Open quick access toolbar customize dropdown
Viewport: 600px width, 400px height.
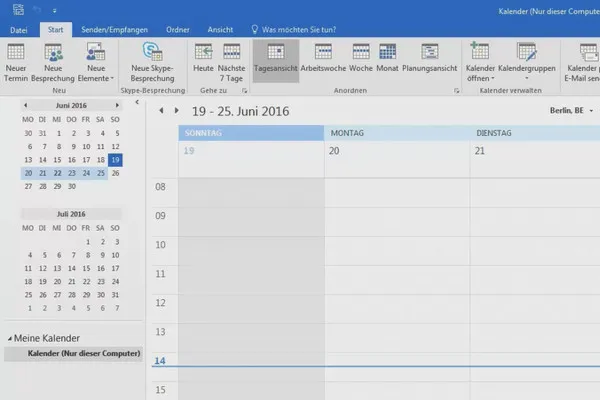54,11
